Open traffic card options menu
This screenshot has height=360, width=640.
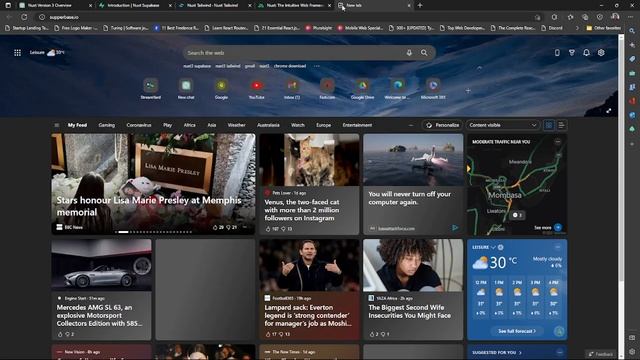(558, 142)
